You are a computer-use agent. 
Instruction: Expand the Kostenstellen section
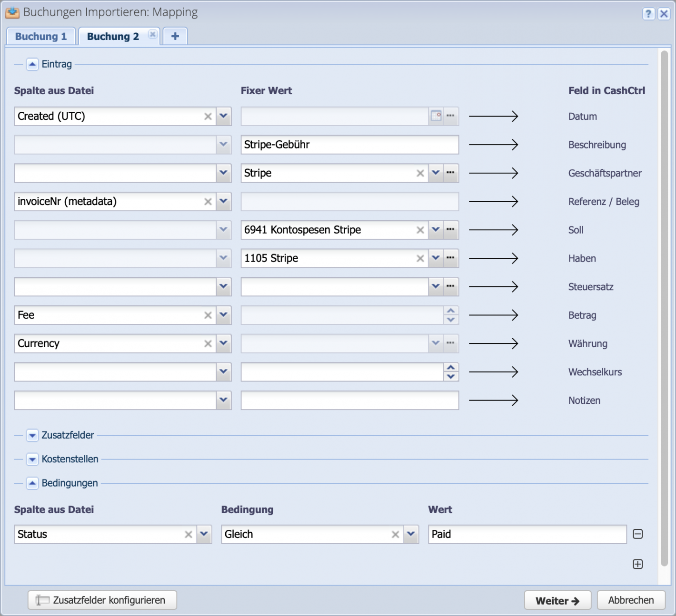32,459
